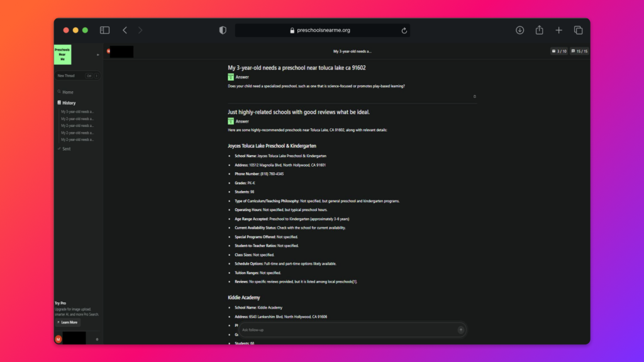Open the History section

[68, 102]
